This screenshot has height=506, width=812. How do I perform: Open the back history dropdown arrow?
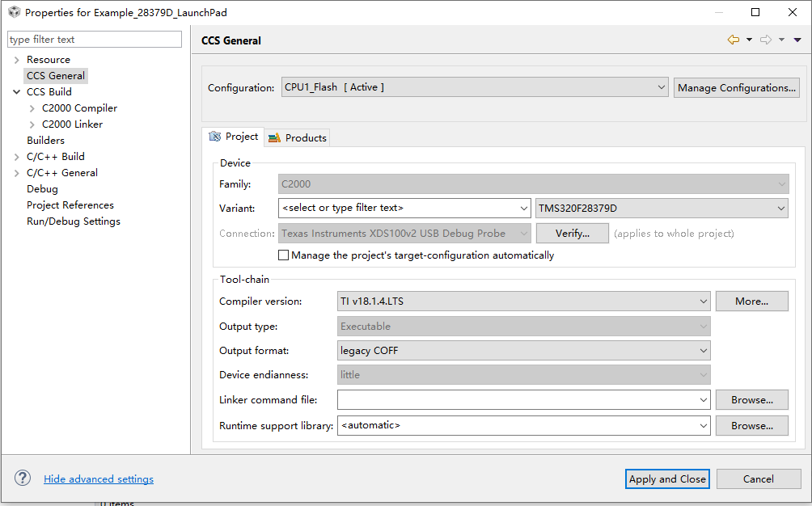(x=749, y=40)
